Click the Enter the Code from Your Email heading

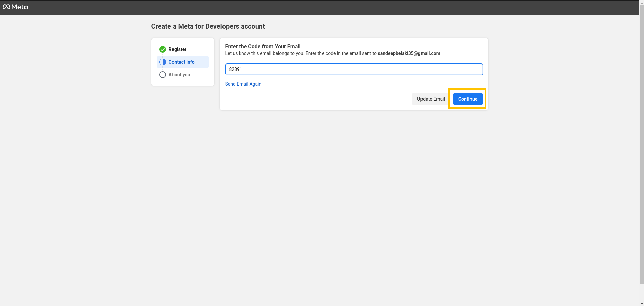[x=262, y=46]
